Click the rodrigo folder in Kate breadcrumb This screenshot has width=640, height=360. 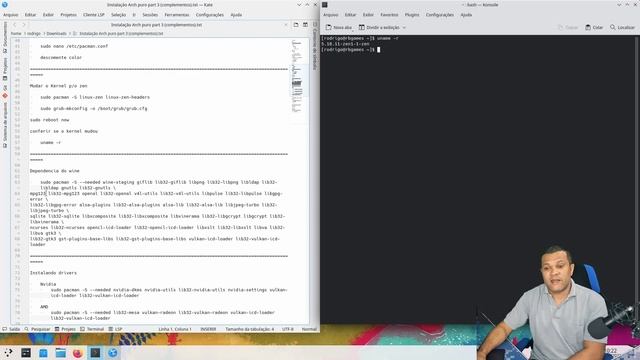(34, 33)
